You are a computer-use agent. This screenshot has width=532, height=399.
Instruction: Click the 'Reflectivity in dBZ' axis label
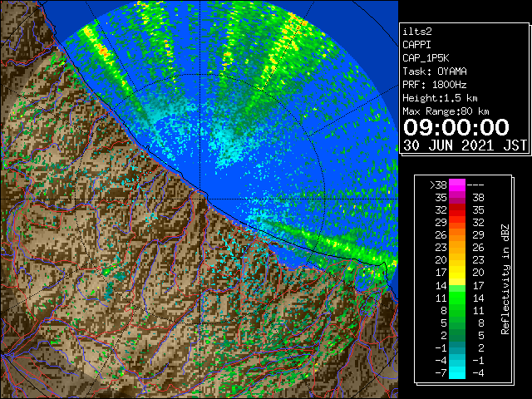click(505, 279)
